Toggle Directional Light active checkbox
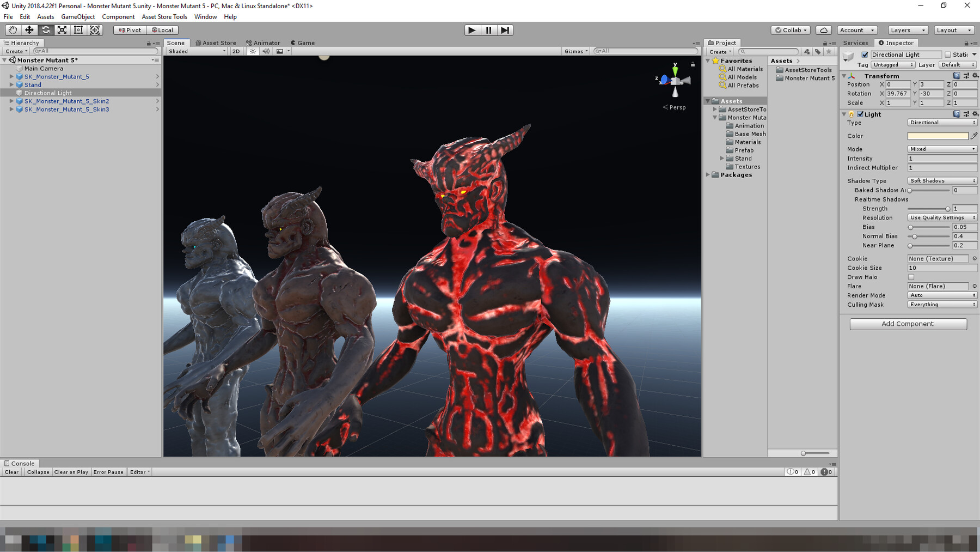Screen dimensions: 980x552 tap(865, 54)
